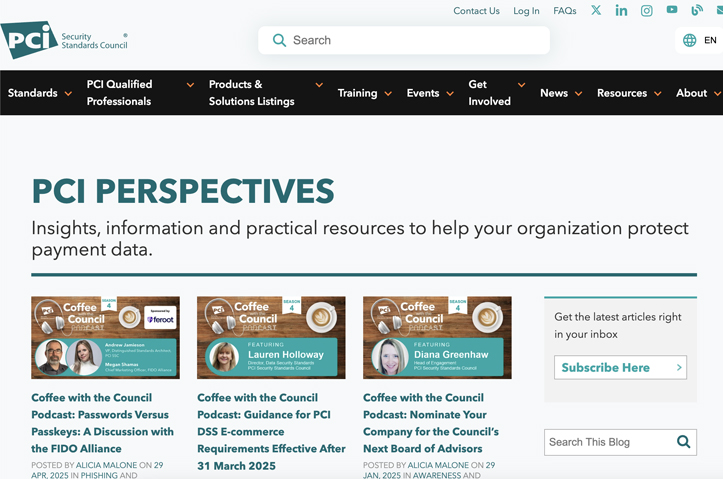Click the 'Get the latest articles right in your inbox' text
Viewport: 723px width, 479px height.
coord(618,325)
